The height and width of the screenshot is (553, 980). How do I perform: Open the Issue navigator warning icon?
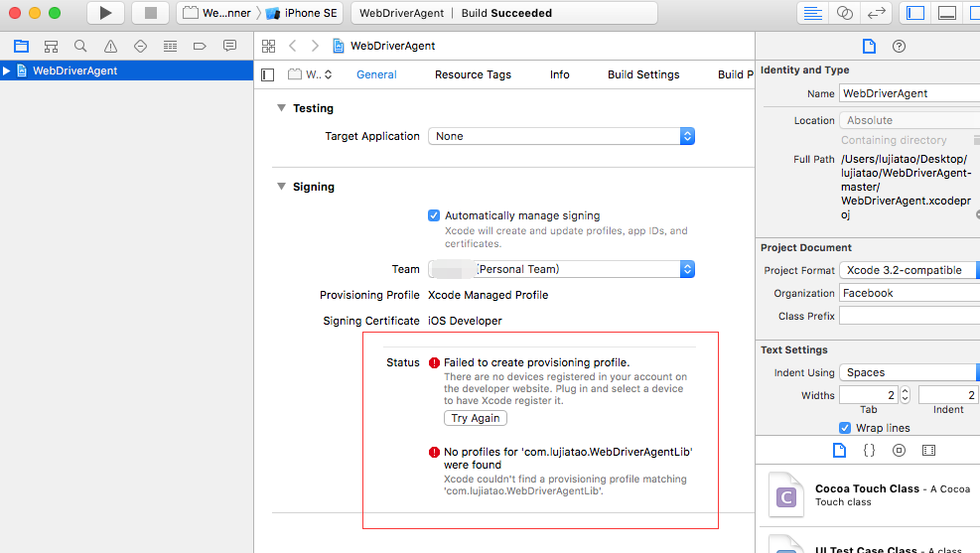point(110,46)
